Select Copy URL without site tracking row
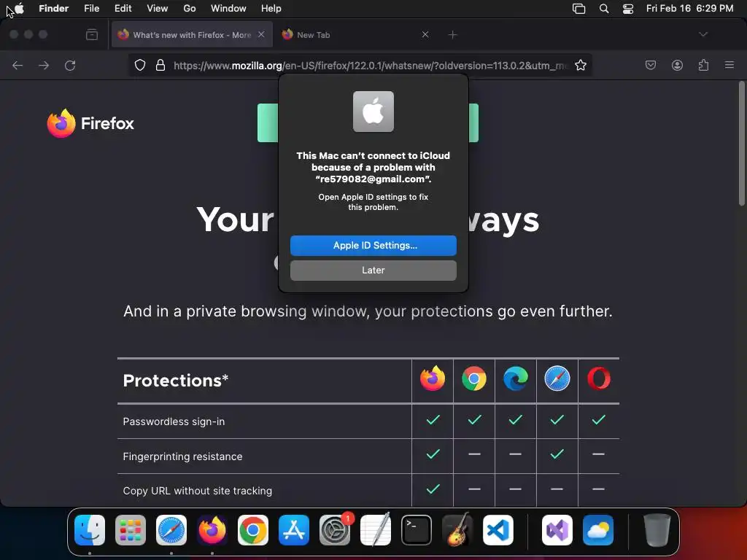 pos(197,491)
